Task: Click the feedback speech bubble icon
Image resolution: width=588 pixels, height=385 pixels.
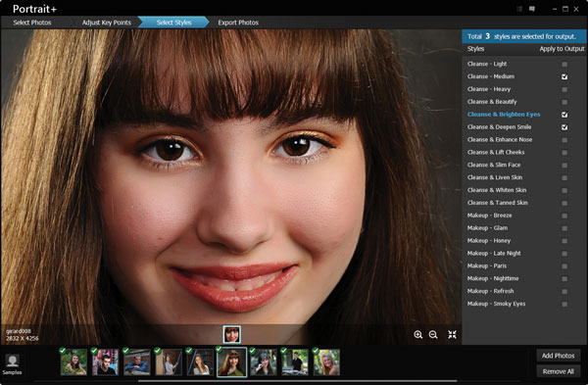Action: click(x=532, y=9)
